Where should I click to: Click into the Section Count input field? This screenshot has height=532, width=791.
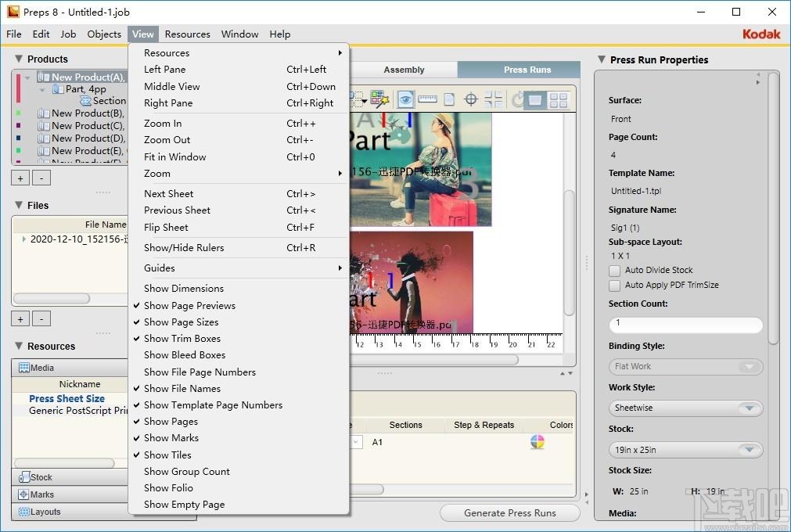coord(685,324)
